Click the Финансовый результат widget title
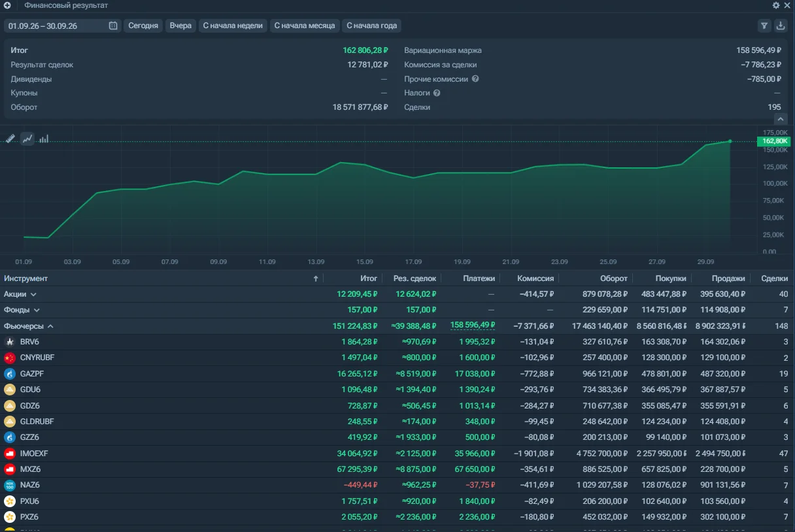The image size is (795, 532). coord(66,5)
